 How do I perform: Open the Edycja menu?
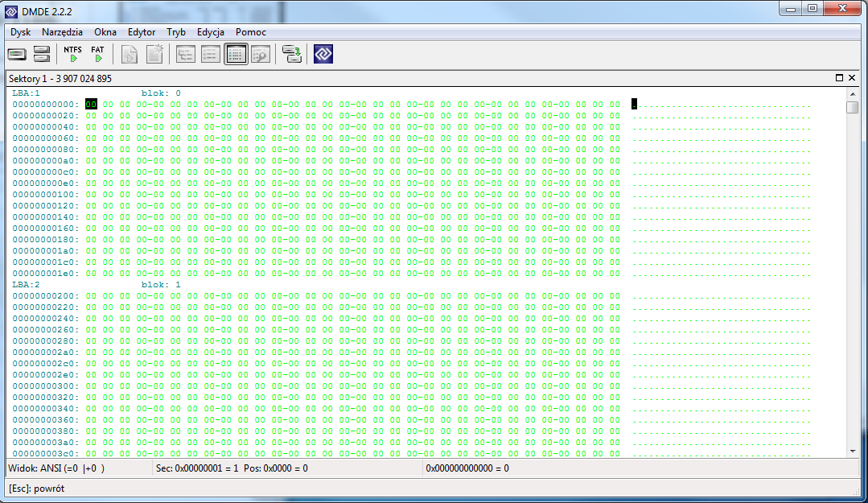(x=210, y=32)
